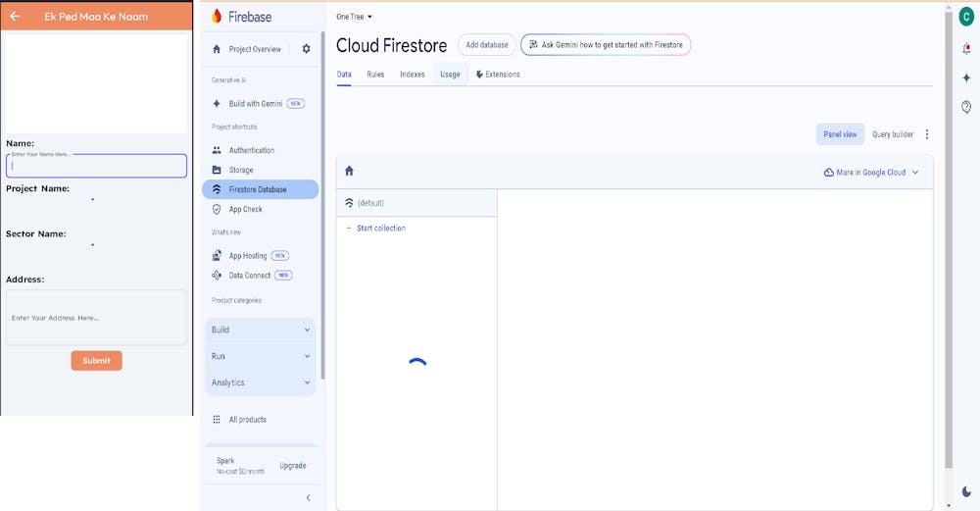
Task: Select Query builder mode
Action: (x=893, y=134)
